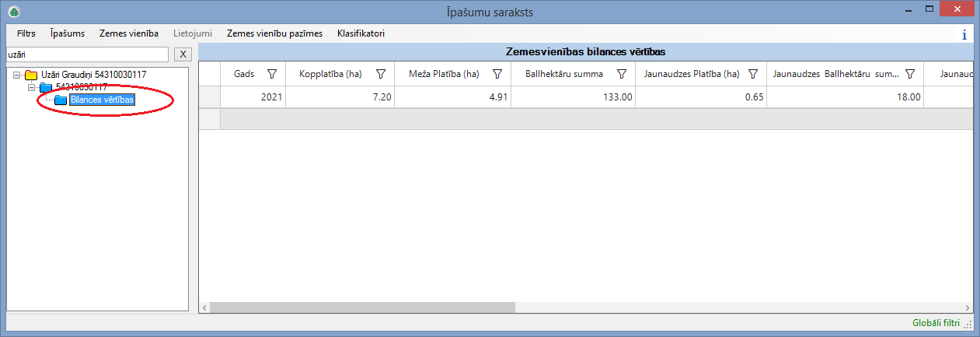Select the cell with value 7.20

click(340, 97)
